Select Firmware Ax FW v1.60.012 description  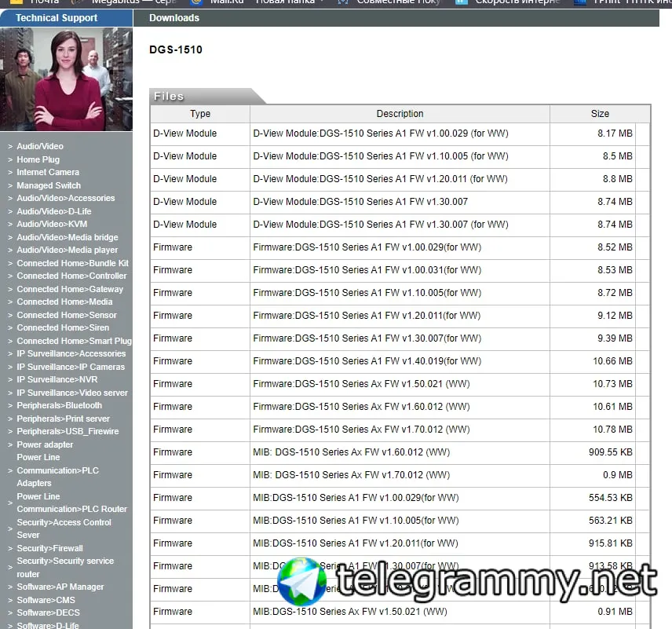pos(361,407)
